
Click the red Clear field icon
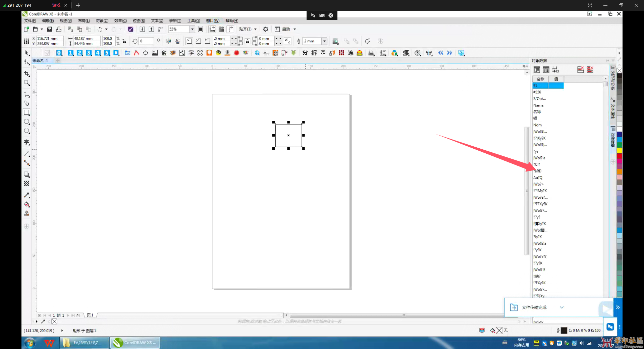click(x=581, y=69)
